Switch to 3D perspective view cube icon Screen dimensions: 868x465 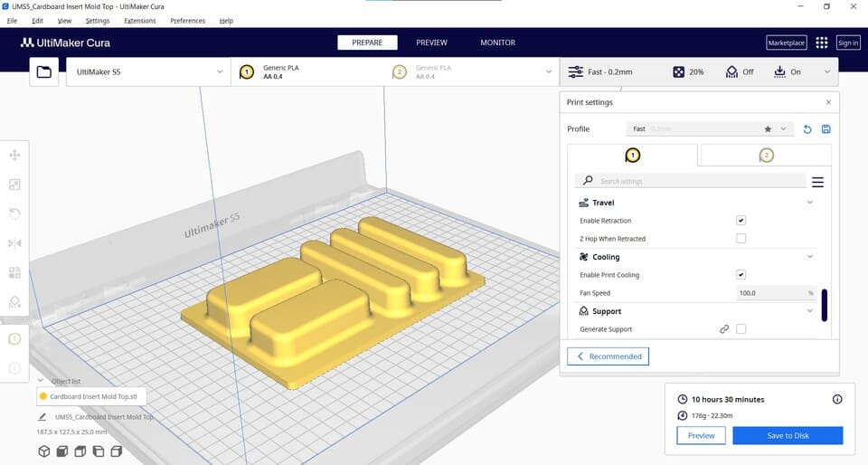44,451
